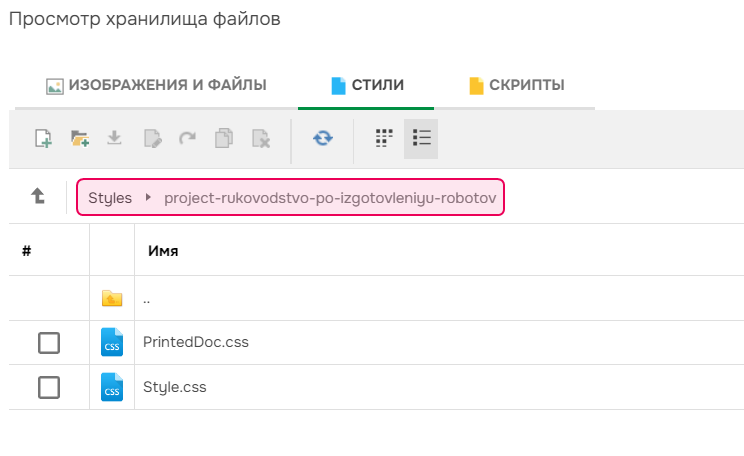The image size is (744, 456).
Task: Click the copy files toolbar icon
Action: coord(223,138)
